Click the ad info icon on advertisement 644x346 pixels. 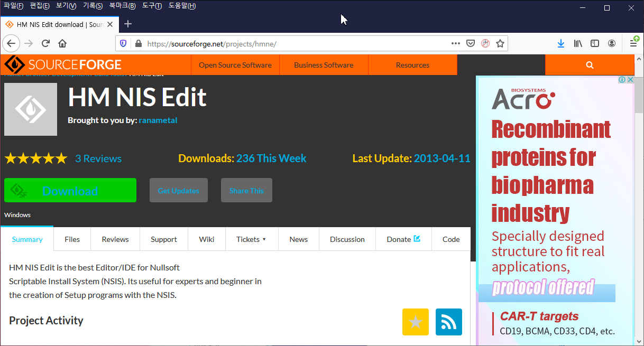[622, 80]
